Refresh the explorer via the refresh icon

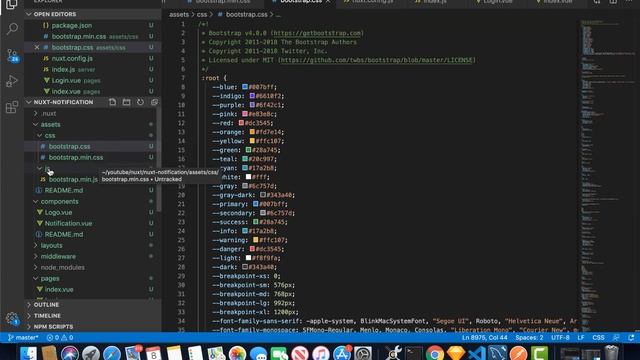click(x=140, y=102)
